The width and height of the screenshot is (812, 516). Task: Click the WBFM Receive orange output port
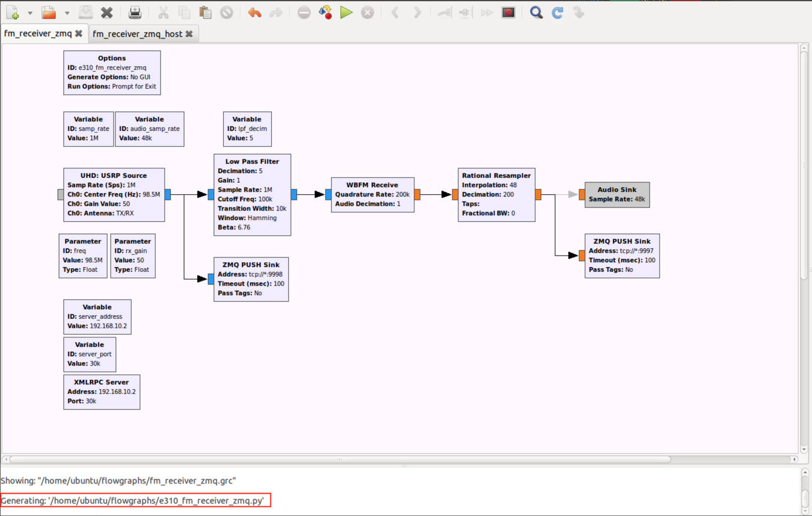[417, 194]
